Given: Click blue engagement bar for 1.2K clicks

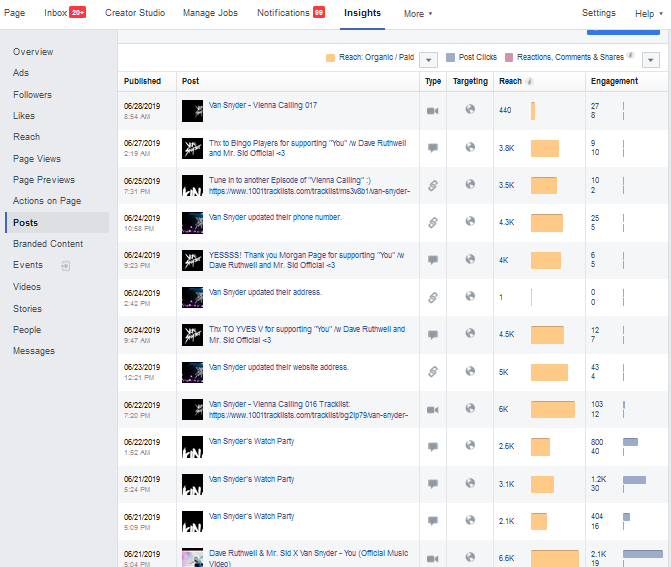Looking at the screenshot, I should (634, 480).
